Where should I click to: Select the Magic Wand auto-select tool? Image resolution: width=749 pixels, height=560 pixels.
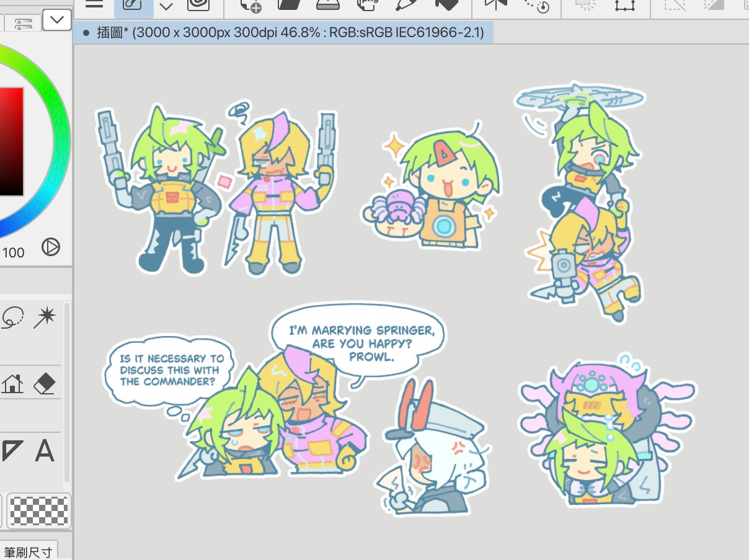45,318
